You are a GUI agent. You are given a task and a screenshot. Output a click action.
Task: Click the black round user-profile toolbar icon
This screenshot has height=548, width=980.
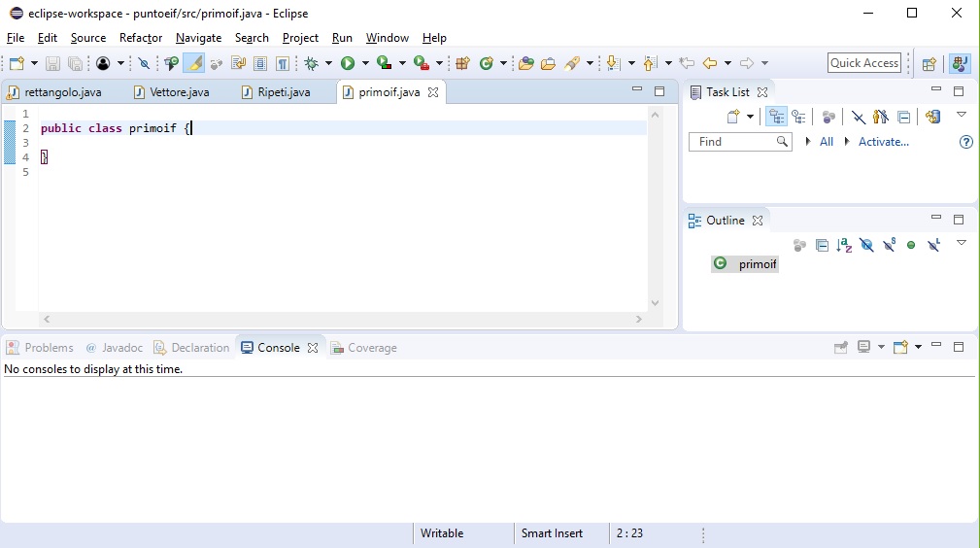click(x=103, y=63)
